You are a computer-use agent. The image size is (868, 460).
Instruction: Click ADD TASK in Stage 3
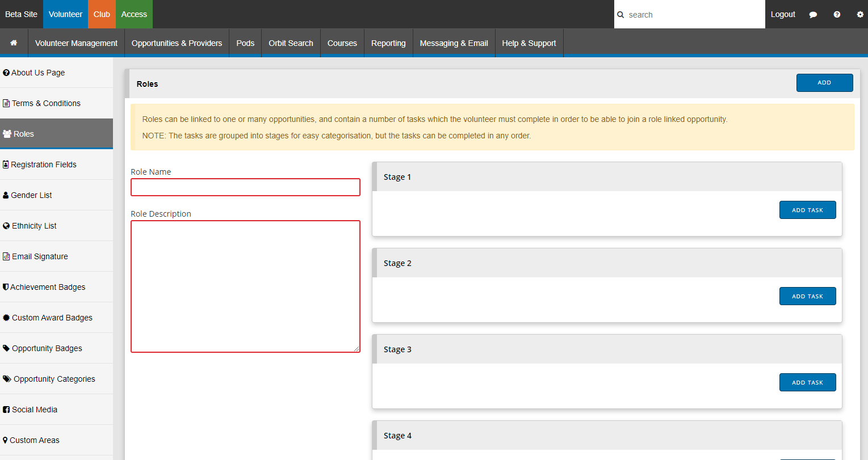pos(807,382)
